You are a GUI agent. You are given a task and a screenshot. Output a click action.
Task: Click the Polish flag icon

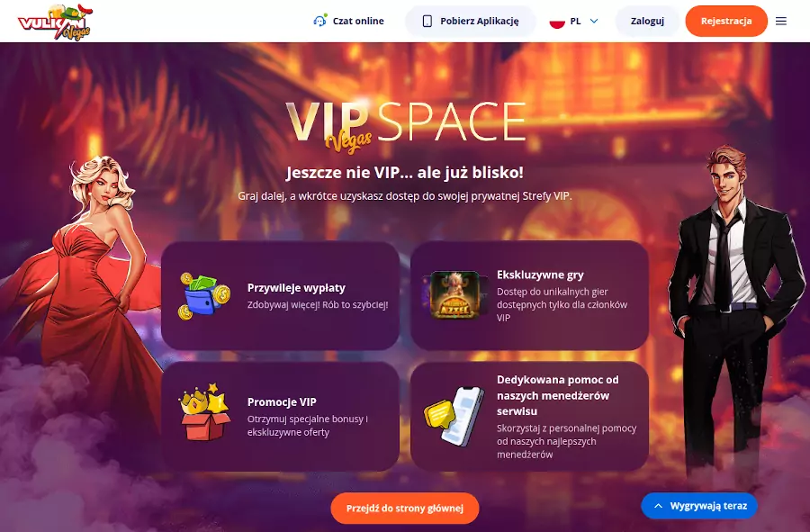557,22
